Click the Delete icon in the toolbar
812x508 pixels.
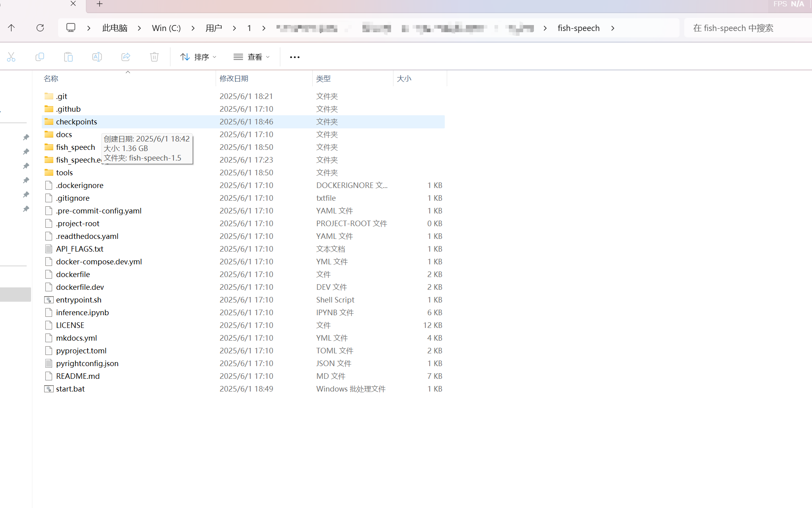click(154, 57)
